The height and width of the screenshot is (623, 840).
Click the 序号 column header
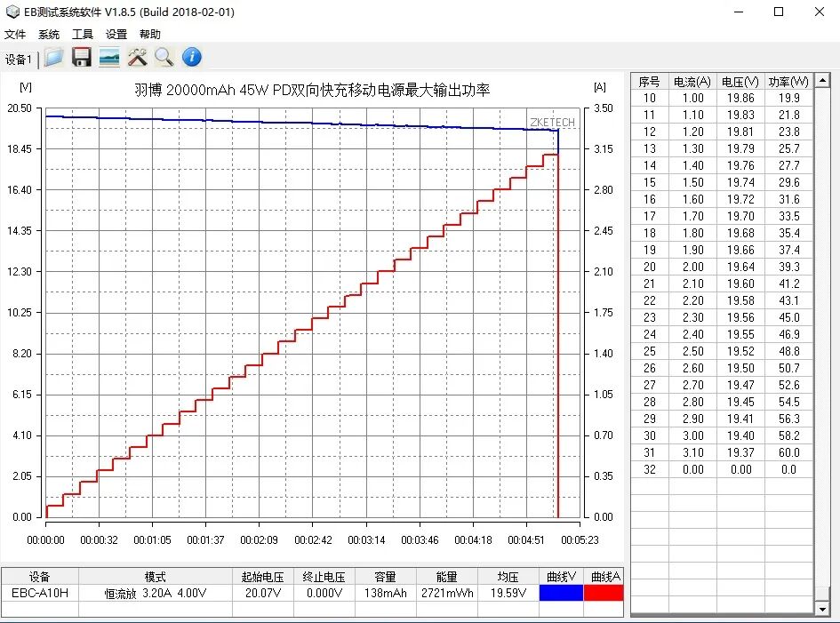649,82
